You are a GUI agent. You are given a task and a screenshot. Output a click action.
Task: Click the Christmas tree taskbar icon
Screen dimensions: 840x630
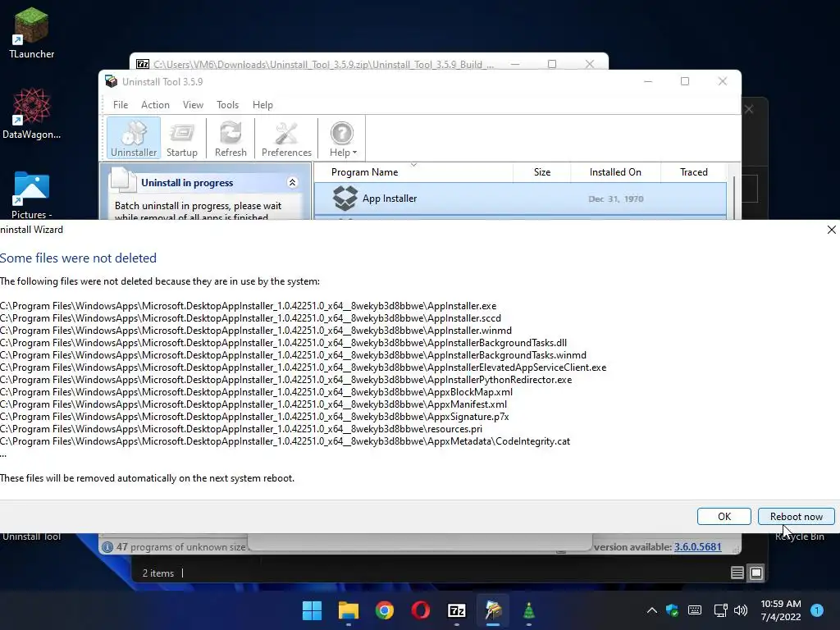[x=529, y=610]
